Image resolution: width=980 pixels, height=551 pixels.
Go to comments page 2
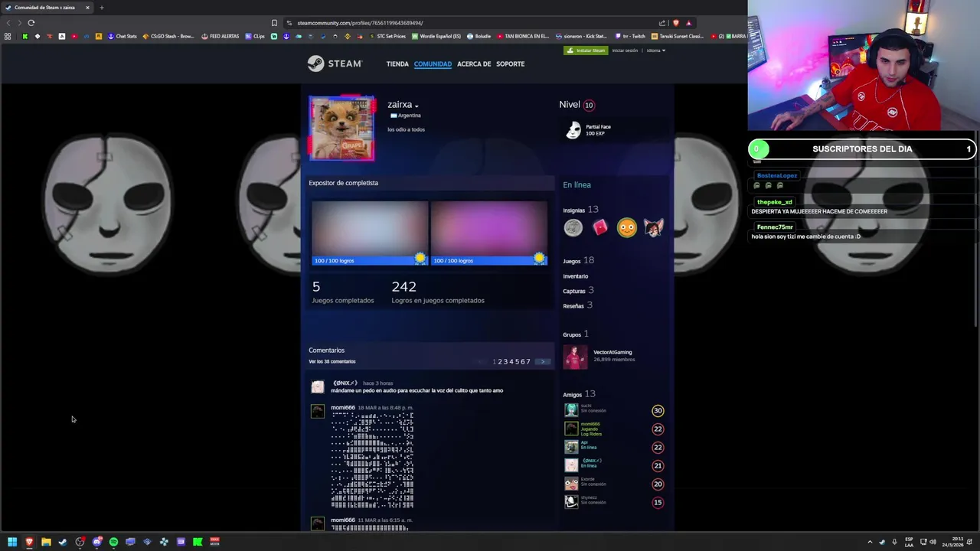pos(500,361)
